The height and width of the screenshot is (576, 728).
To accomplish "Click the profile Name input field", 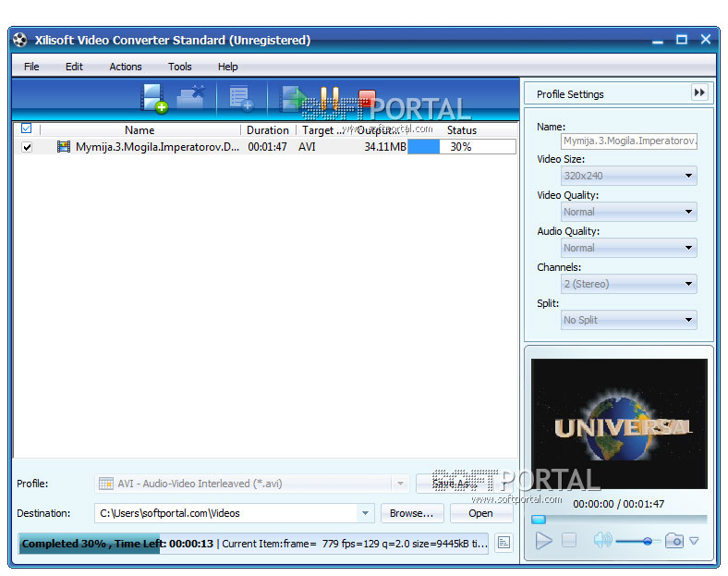I will 629,141.
